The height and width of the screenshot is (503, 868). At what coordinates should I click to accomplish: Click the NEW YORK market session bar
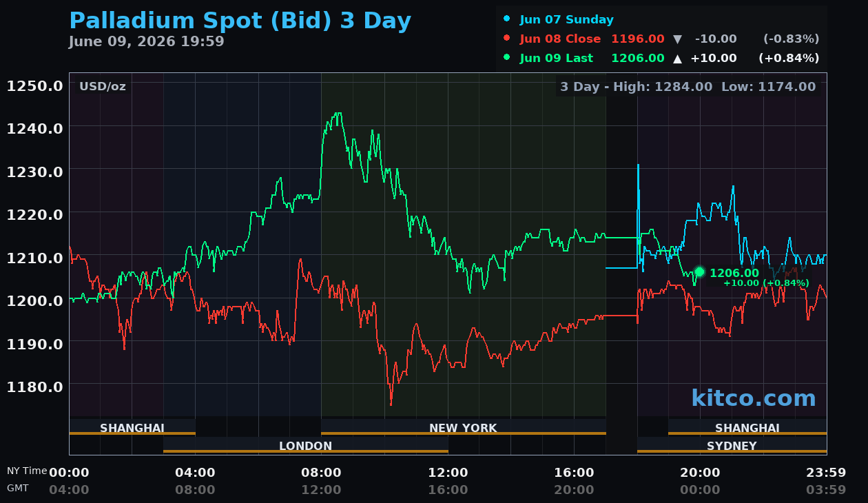point(464,427)
